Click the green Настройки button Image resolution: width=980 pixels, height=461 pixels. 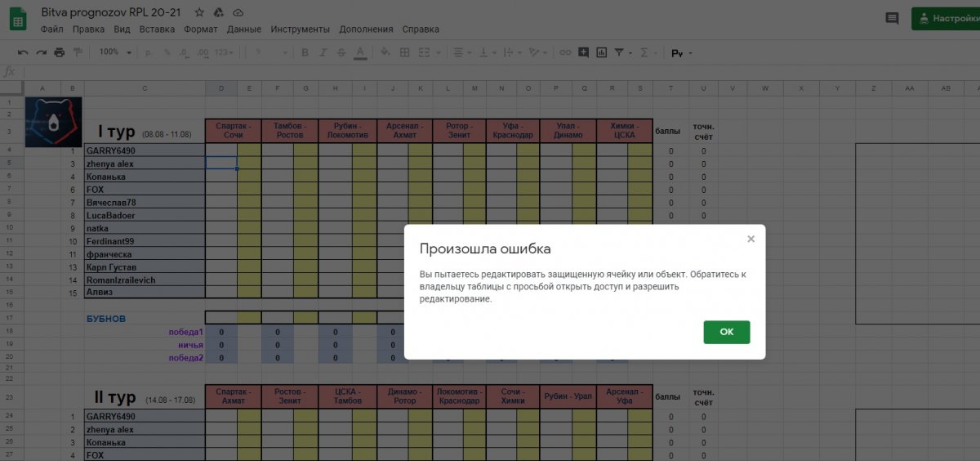coord(947,18)
